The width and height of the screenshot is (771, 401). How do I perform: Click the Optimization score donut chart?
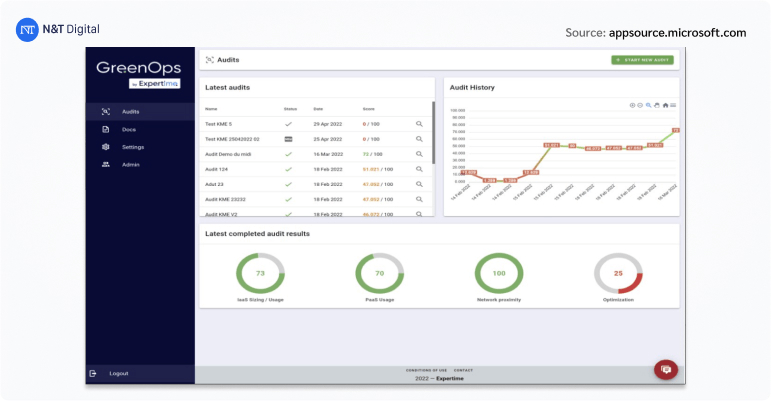coord(618,274)
